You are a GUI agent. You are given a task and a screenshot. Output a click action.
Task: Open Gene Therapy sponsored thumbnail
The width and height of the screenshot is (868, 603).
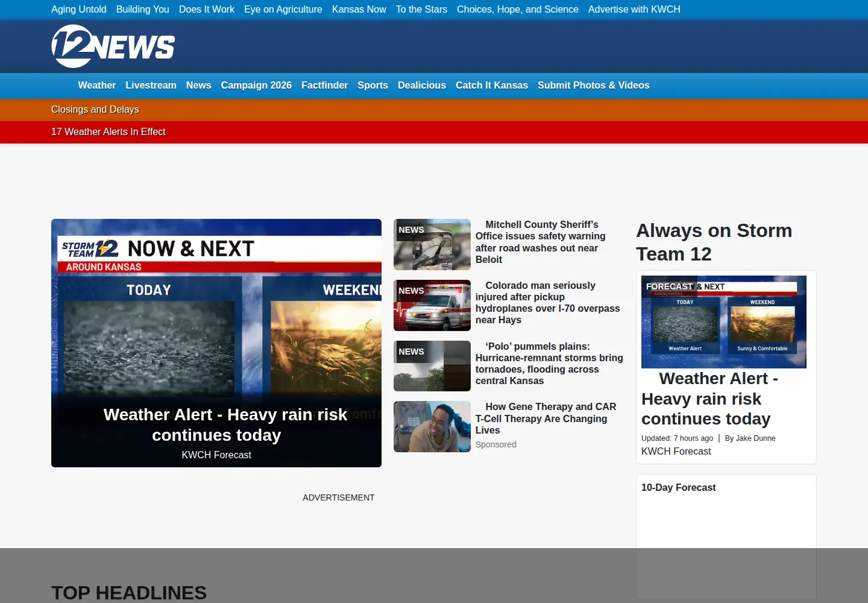pyautogui.click(x=432, y=427)
